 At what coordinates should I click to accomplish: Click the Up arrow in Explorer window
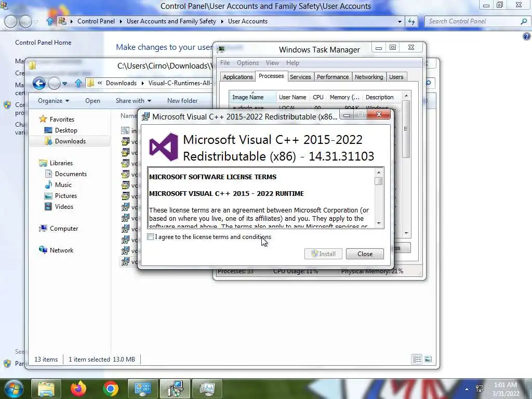click(78, 83)
